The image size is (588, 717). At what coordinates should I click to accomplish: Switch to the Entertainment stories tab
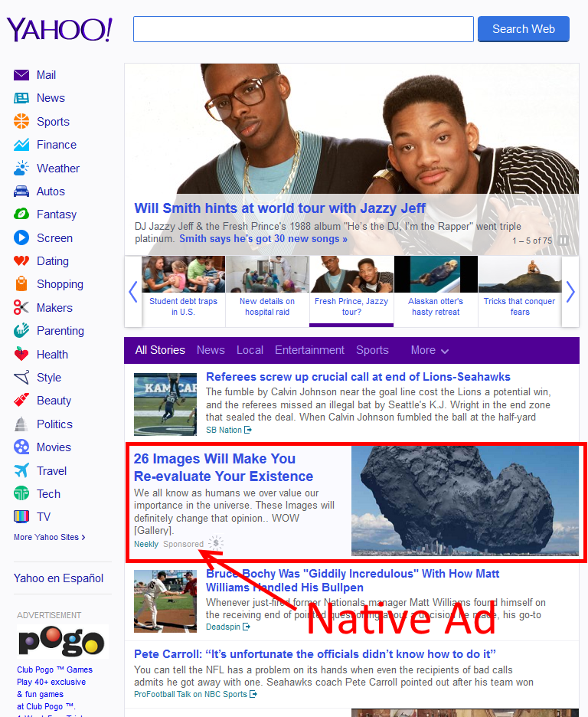[x=309, y=350]
